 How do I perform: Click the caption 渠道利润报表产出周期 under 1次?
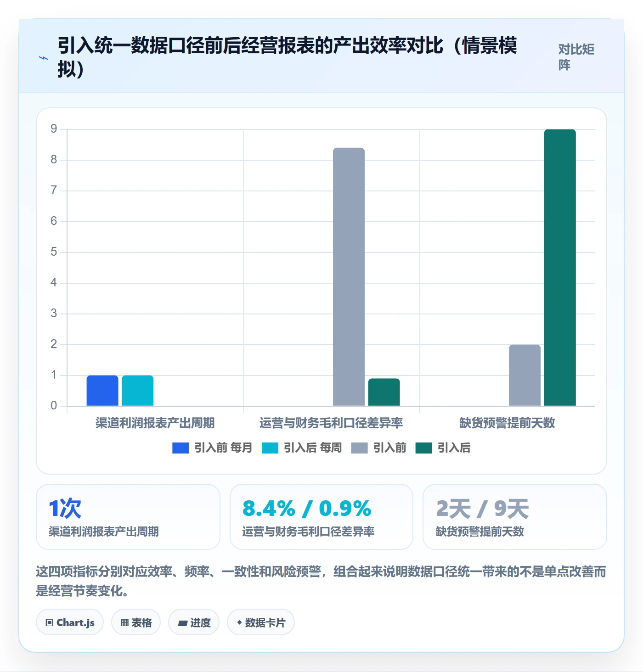[x=104, y=532]
